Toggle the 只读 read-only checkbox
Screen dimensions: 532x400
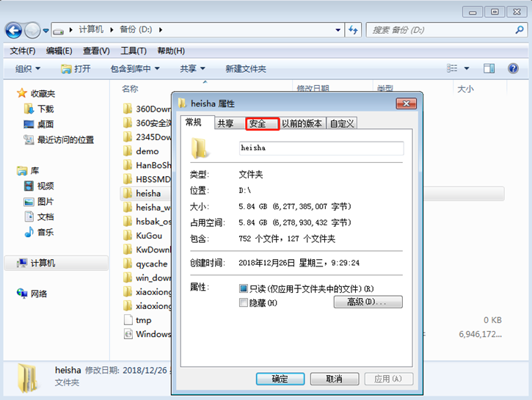coord(244,288)
